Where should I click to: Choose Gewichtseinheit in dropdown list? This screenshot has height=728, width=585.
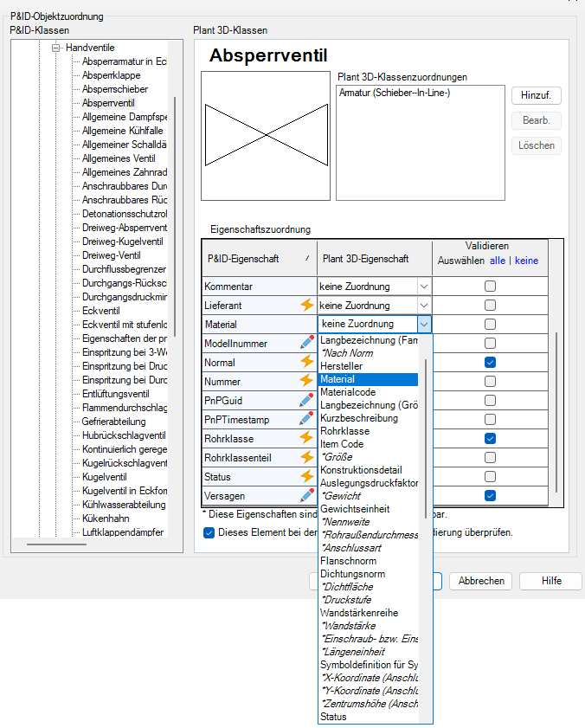pos(369,509)
